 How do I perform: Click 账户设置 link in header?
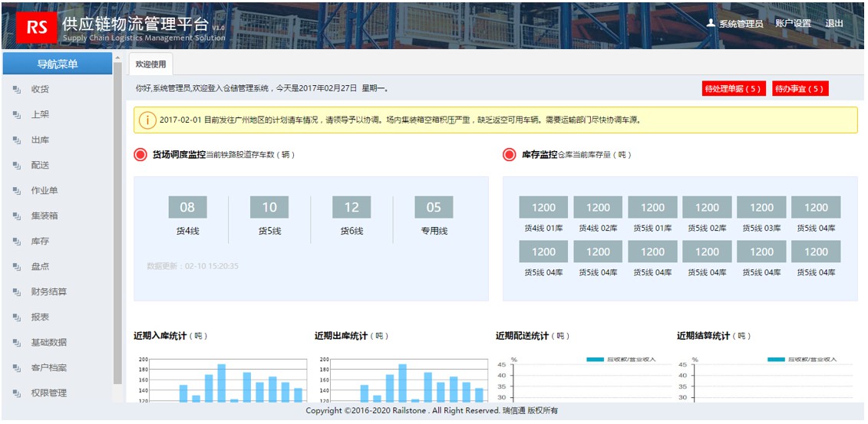793,24
